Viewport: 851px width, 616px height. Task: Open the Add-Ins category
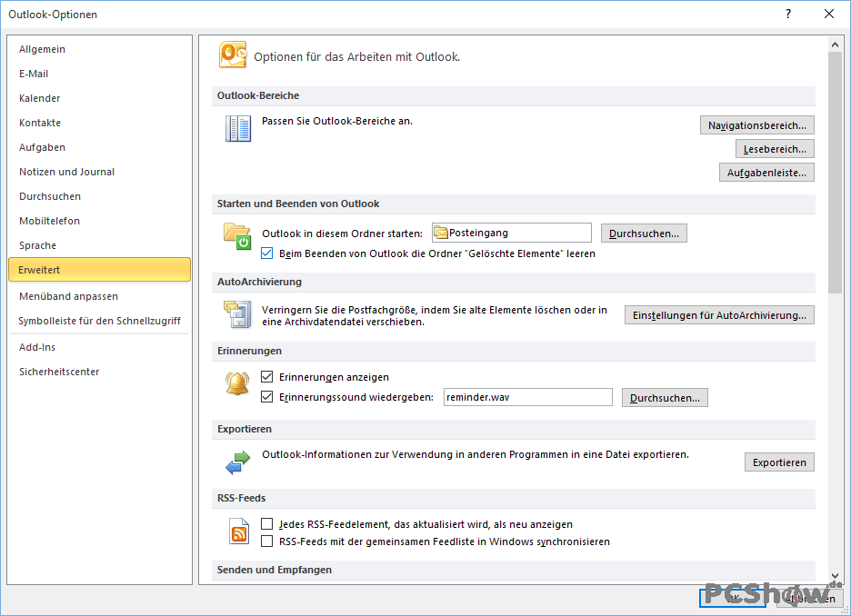(100, 347)
